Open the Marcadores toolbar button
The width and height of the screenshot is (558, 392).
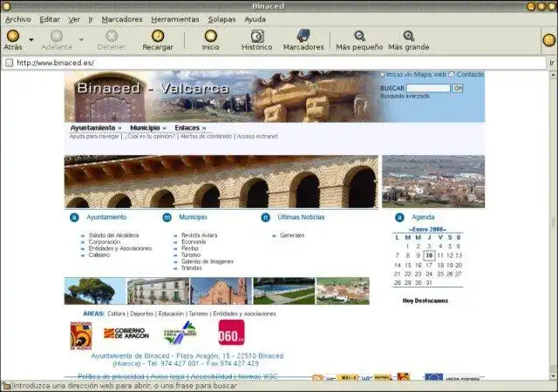[303, 40]
